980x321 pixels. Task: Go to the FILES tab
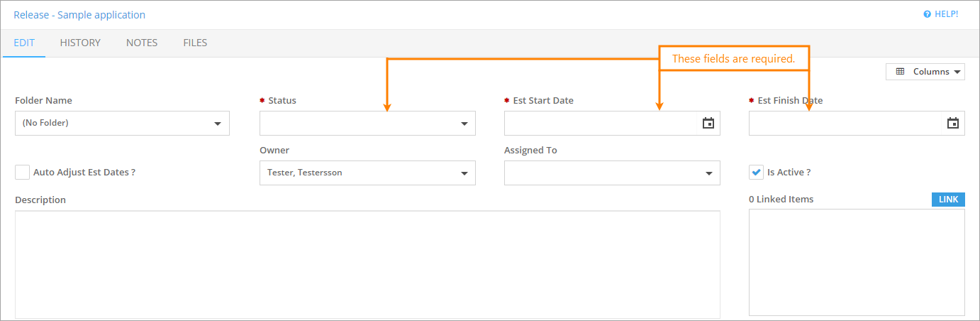195,43
